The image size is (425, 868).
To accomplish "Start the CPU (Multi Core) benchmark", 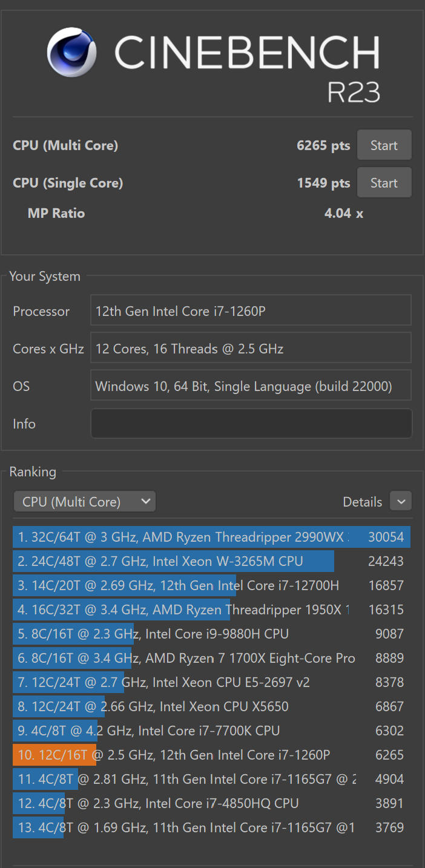I will pos(384,145).
